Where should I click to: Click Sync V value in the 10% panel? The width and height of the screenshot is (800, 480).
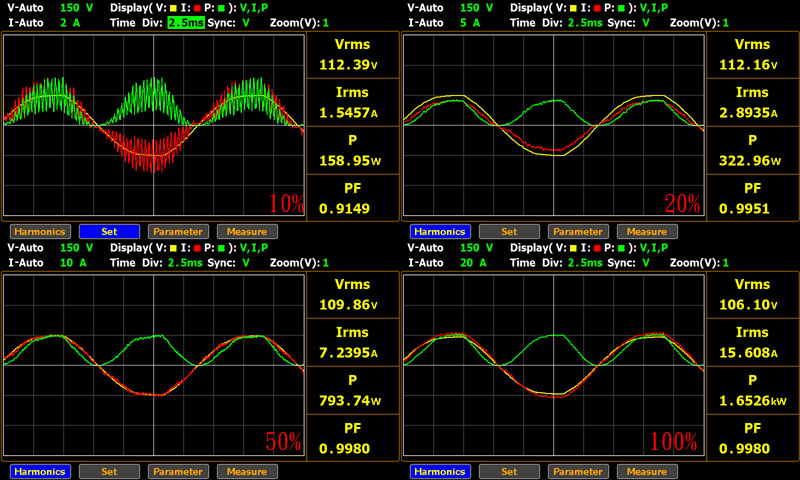tap(246, 23)
